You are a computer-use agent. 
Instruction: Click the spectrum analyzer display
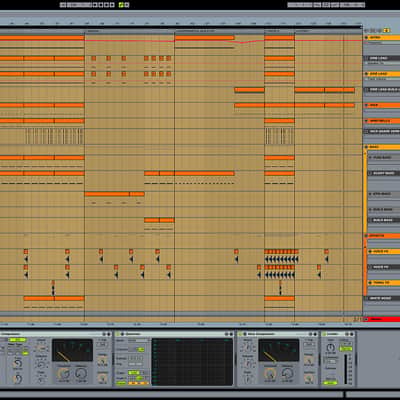pyautogui.click(x=192, y=362)
